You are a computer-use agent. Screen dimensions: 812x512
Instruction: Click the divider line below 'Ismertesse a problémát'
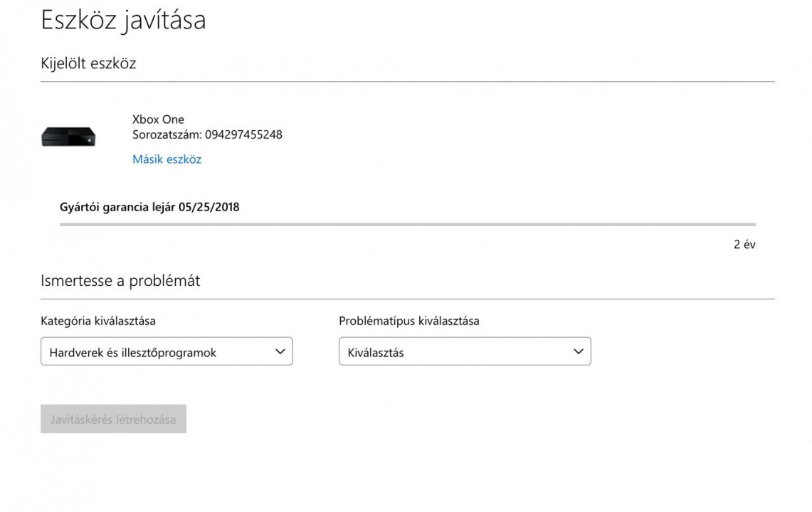tap(407, 299)
